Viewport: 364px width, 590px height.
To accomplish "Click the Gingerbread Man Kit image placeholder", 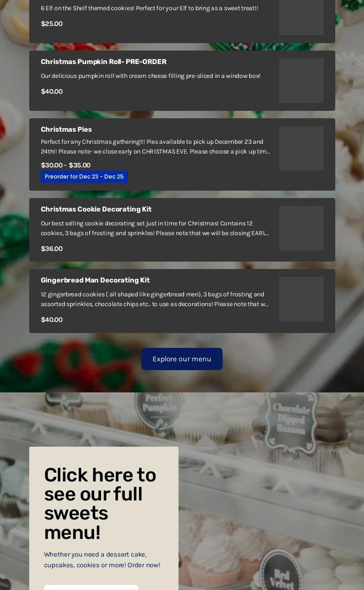I will [x=301, y=299].
